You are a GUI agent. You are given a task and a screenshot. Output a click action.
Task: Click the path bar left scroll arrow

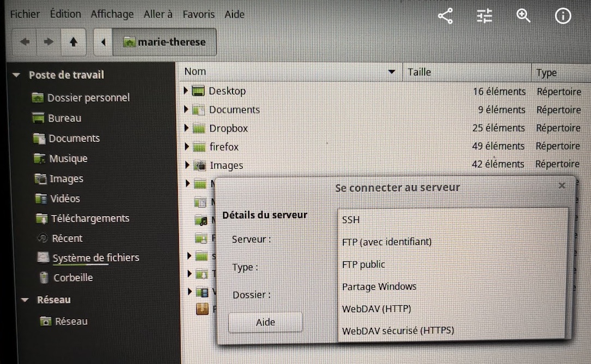point(103,42)
